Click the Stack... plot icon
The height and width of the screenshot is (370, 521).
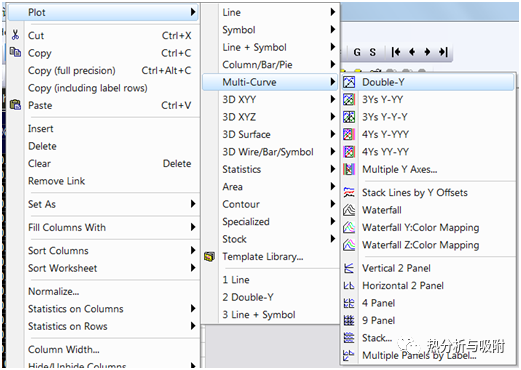click(349, 338)
